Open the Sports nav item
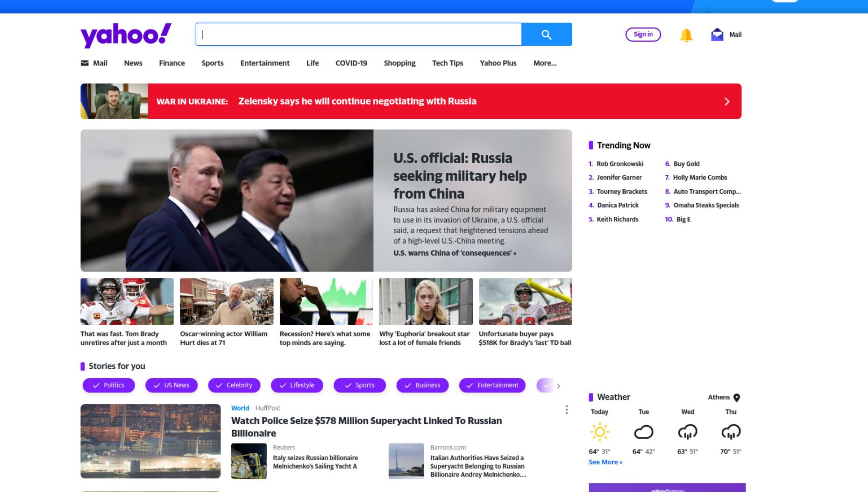Screen dimensions: 868x492 [x=213, y=63]
